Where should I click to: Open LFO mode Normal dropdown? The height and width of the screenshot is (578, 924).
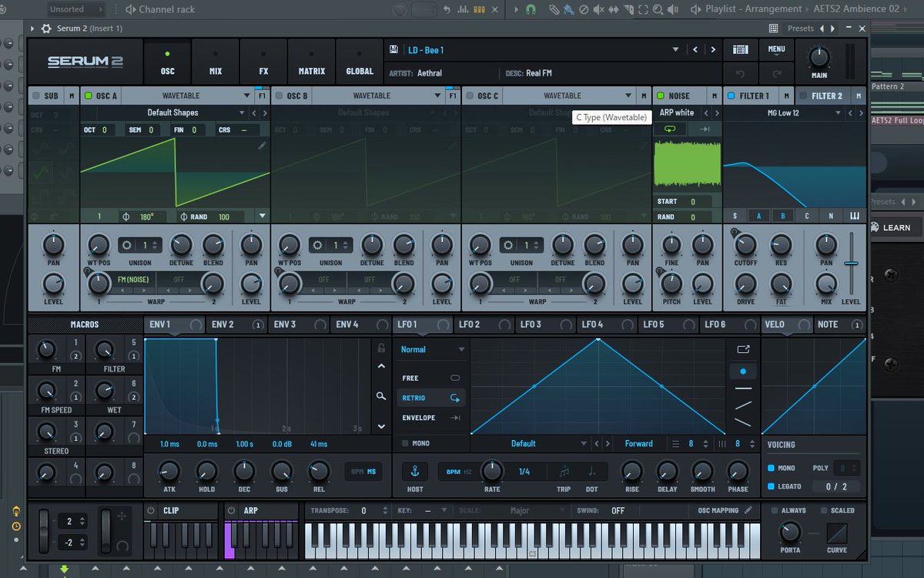[433, 349]
